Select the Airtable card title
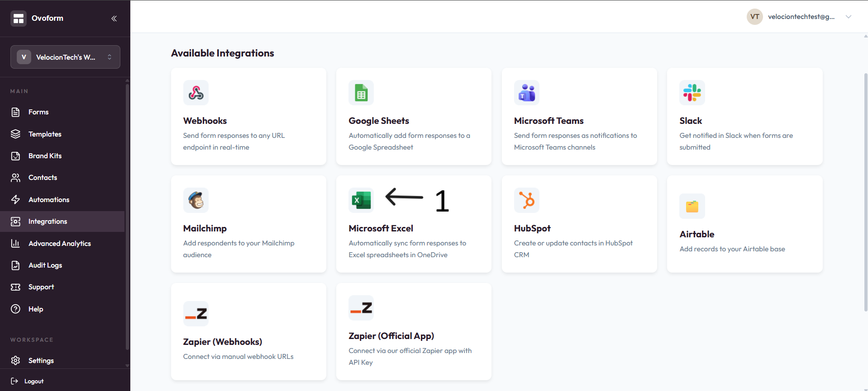This screenshot has height=391, width=868. click(x=697, y=234)
